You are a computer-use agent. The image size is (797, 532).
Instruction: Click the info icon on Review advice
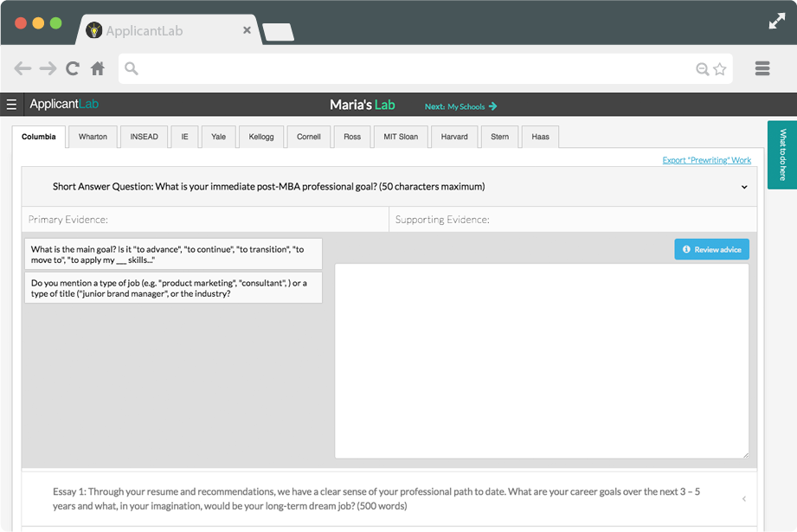point(686,249)
